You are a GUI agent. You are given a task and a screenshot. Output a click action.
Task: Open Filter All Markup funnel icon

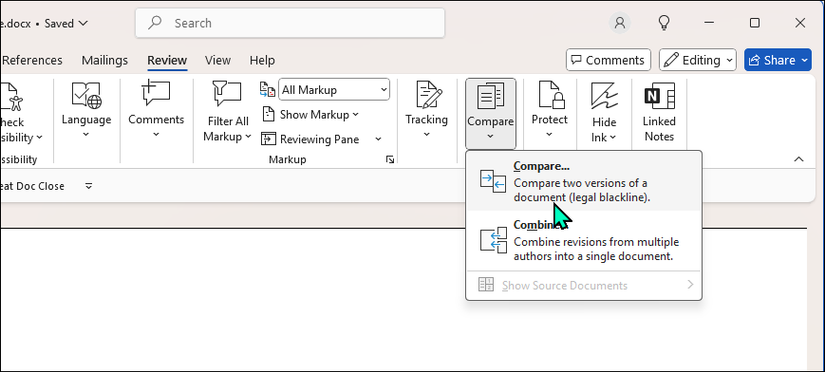coord(226,94)
